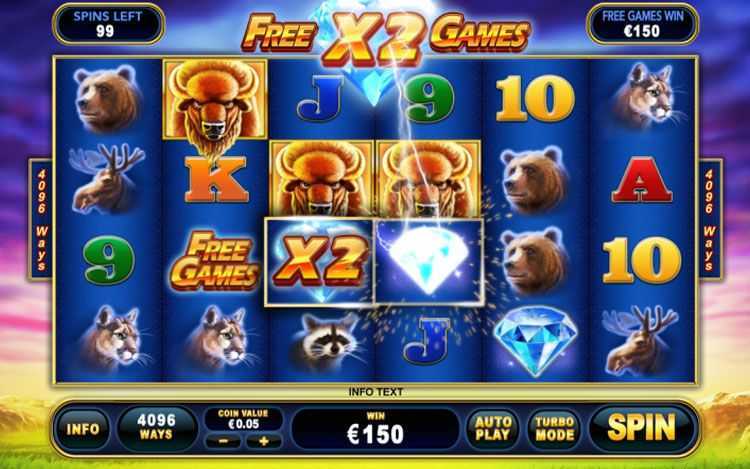Click the SPIN button
750x469 pixels.
pyautogui.click(x=641, y=427)
